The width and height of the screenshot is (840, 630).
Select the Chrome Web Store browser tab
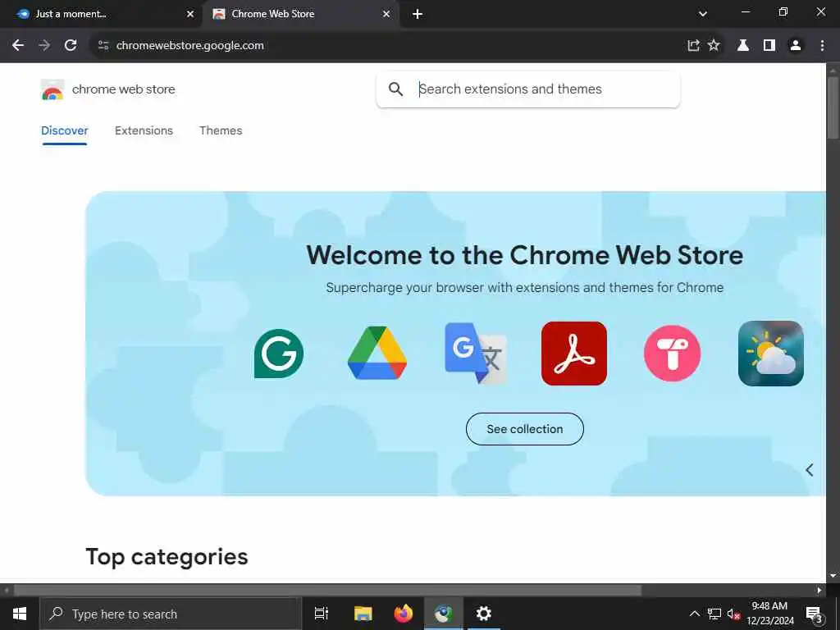pos(301,14)
